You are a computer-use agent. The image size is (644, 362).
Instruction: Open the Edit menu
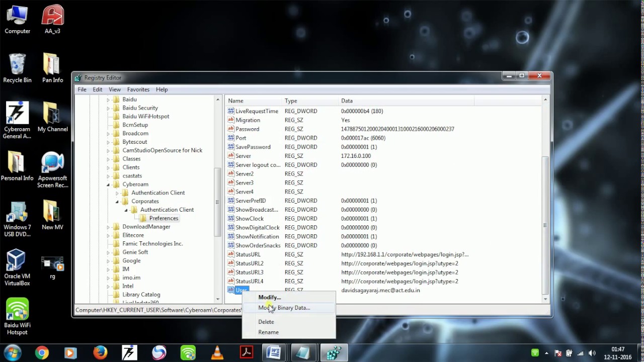click(x=98, y=89)
